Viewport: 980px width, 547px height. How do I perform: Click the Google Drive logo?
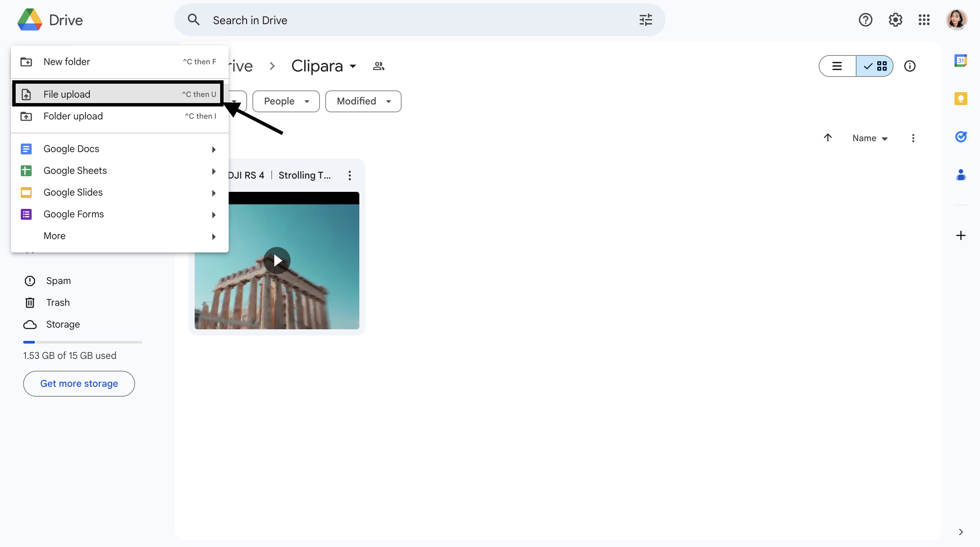pos(30,20)
